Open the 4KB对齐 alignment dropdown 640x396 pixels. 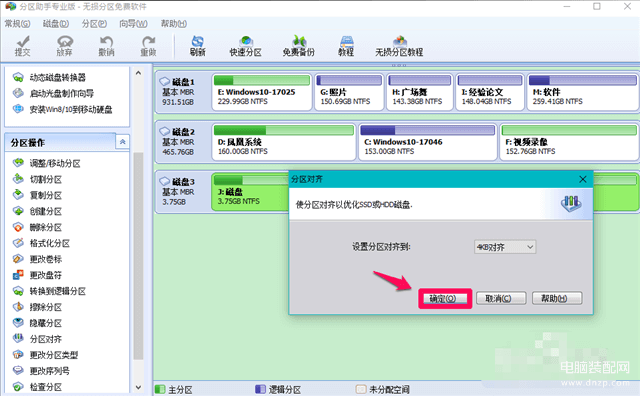pos(505,247)
